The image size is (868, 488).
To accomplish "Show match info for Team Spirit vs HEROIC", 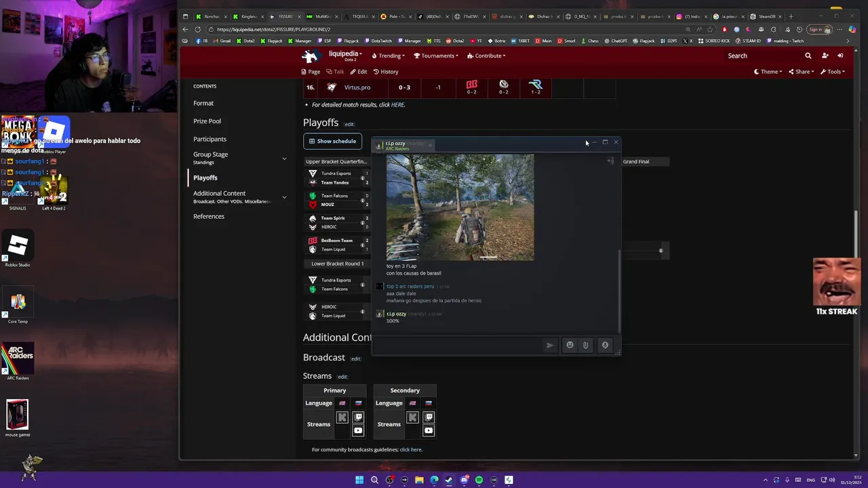I will 362,222.
